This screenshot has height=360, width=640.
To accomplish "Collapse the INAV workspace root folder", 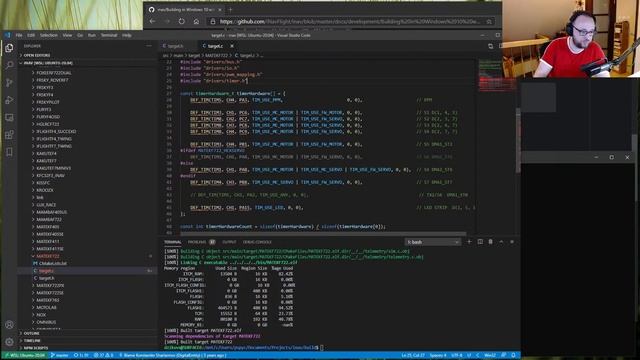I will point(48,63).
